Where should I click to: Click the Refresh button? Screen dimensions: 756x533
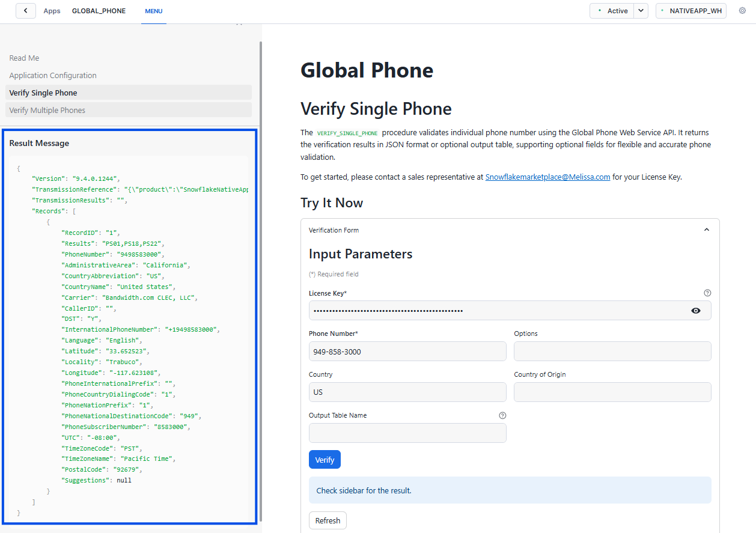pyautogui.click(x=328, y=520)
